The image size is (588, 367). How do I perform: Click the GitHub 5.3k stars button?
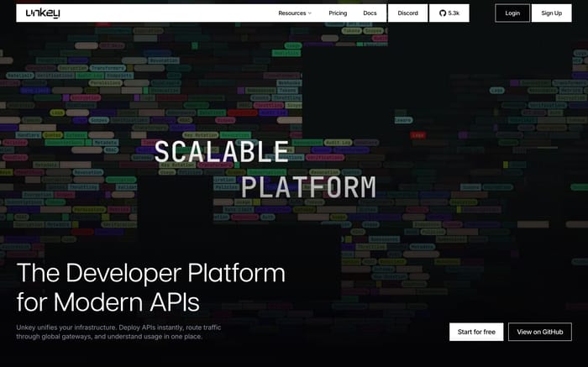pos(449,13)
